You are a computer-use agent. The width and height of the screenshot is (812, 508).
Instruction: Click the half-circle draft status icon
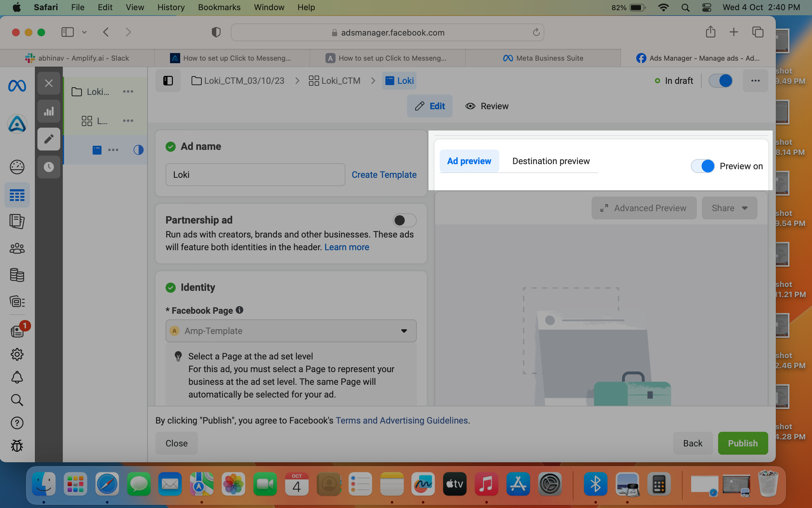tap(138, 150)
